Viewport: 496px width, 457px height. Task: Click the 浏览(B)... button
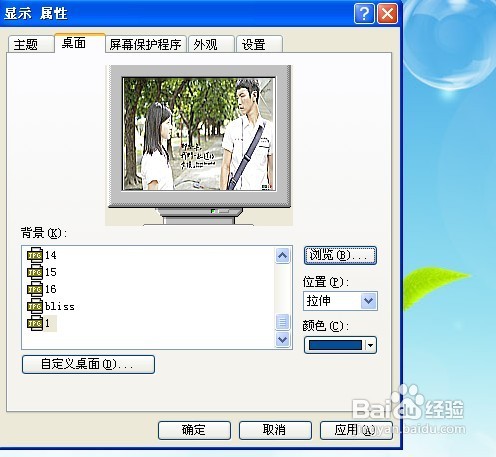(340, 256)
